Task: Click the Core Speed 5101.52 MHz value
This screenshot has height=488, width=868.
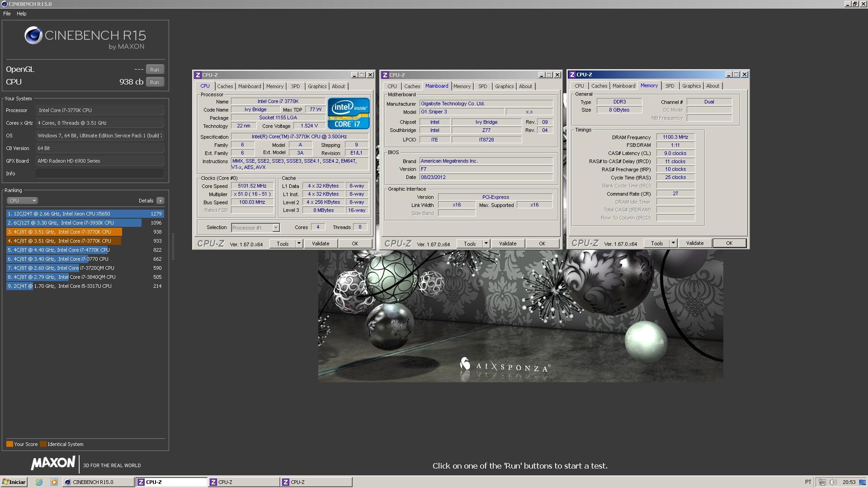Action: coord(252,186)
